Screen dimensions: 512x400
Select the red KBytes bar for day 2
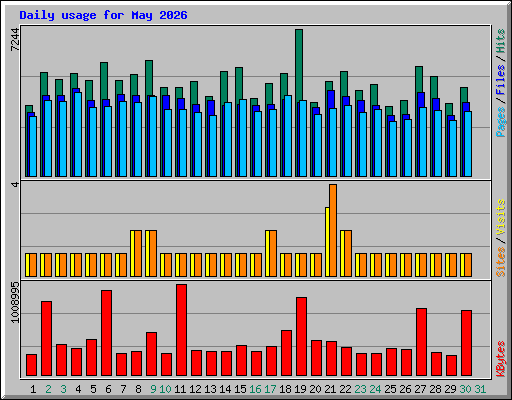pos(47,339)
